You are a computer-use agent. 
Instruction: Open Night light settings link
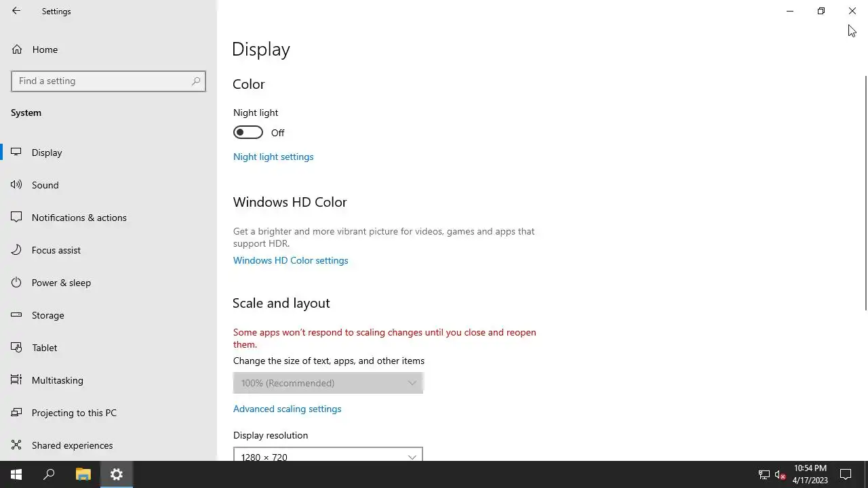tap(273, 157)
